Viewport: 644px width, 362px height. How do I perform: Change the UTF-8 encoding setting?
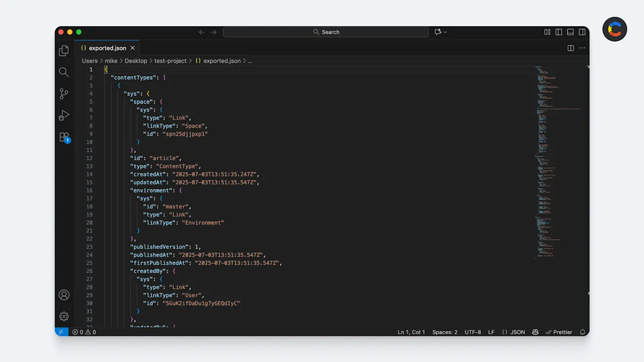472,332
